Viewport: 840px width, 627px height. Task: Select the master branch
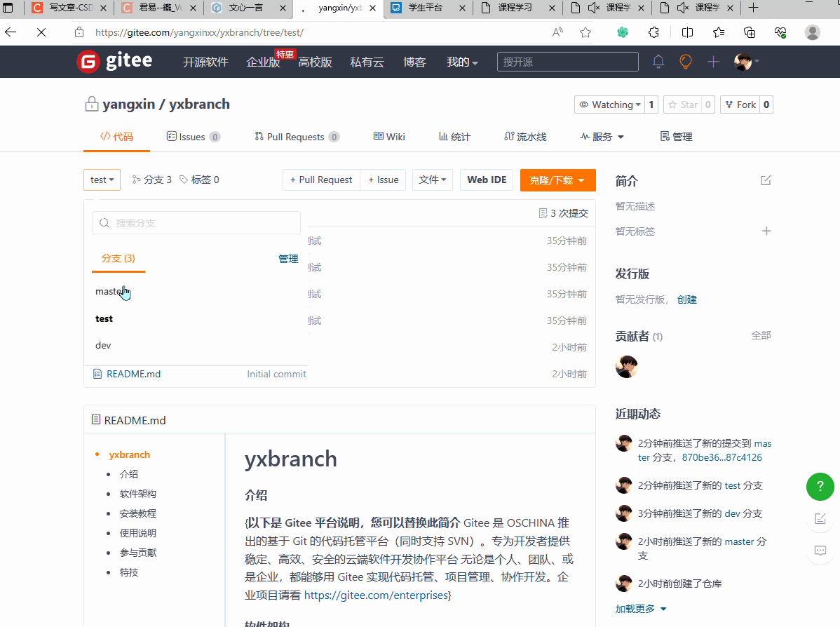point(196,292)
